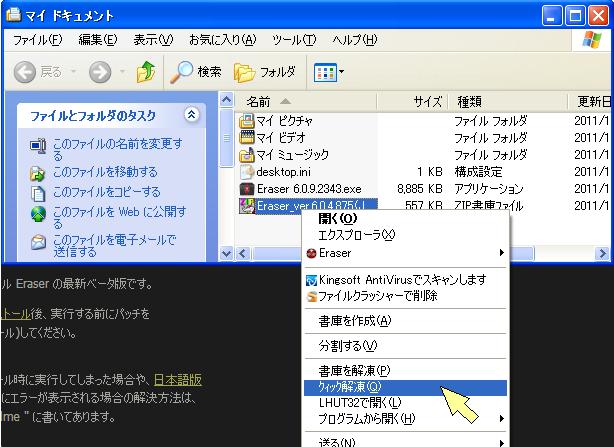Choose クイック解凍(Q) menu entry

pyautogui.click(x=406, y=387)
